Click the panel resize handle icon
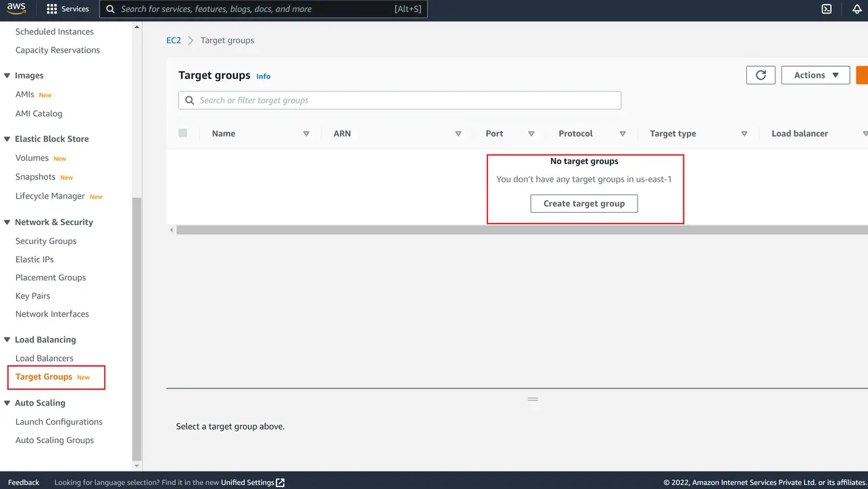The height and width of the screenshot is (489, 868). point(533,399)
